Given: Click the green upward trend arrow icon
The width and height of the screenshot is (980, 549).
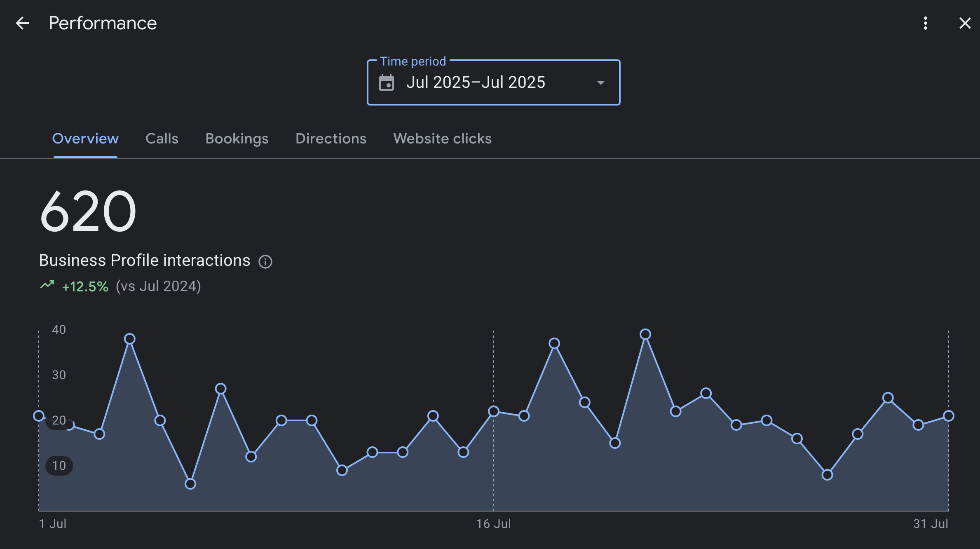Looking at the screenshot, I should click(47, 285).
